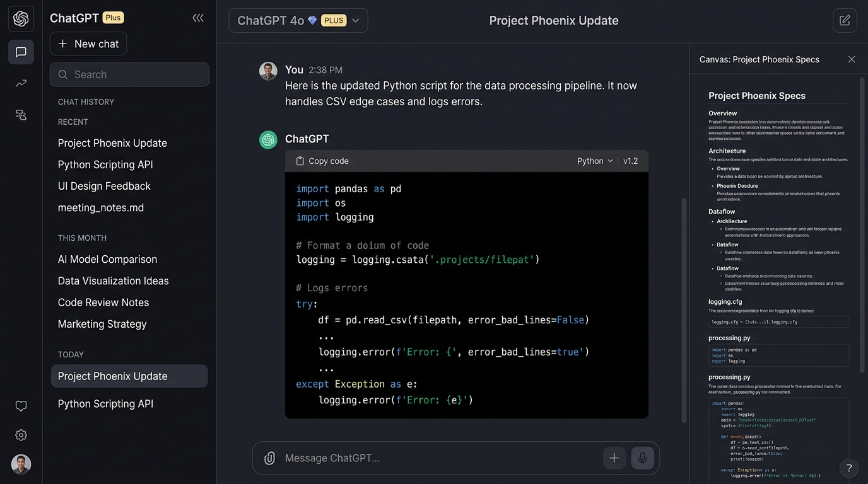Click the Canvas panel scrollbar
Viewport: 868px width, 484px height.
[862, 224]
